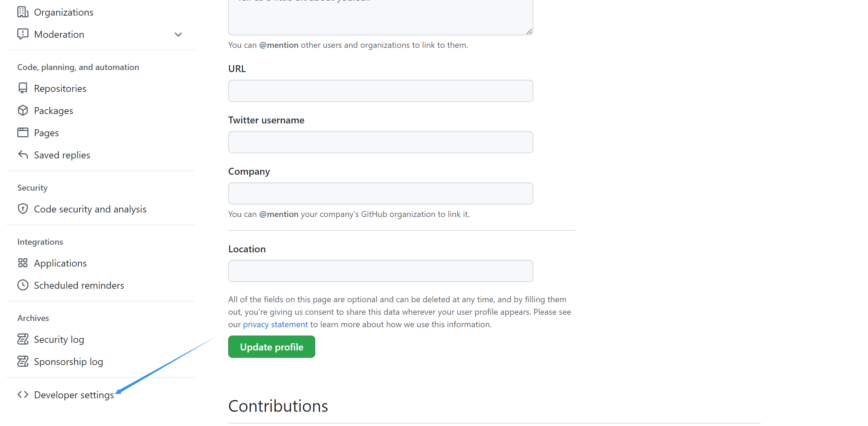Viewport: 868px width, 426px height.
Task: Click the Applications grid icon
Action: tap(23, 263)
